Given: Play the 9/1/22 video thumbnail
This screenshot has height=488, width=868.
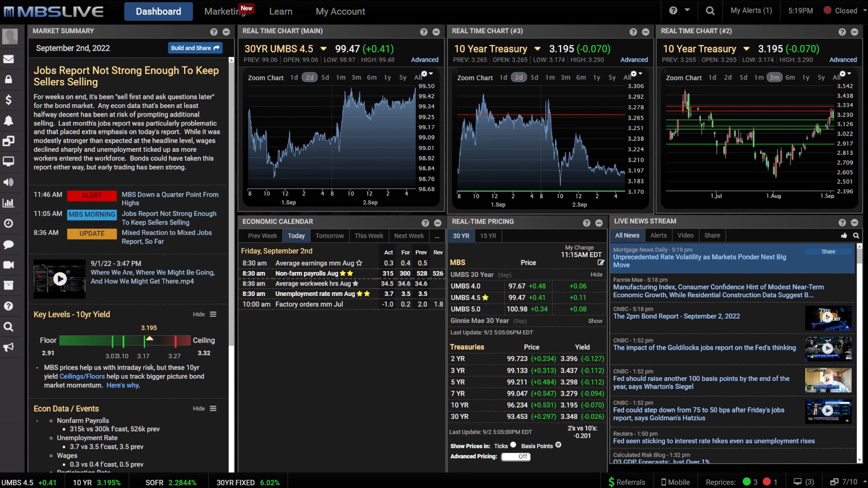Looking at the screenshot, I should click(x=59, y=279).
